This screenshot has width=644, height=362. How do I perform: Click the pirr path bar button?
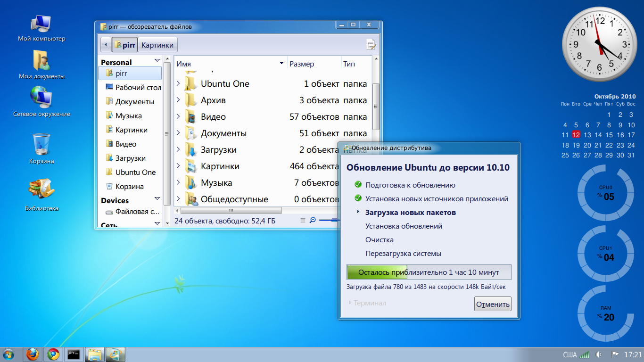tap(125, 45)
